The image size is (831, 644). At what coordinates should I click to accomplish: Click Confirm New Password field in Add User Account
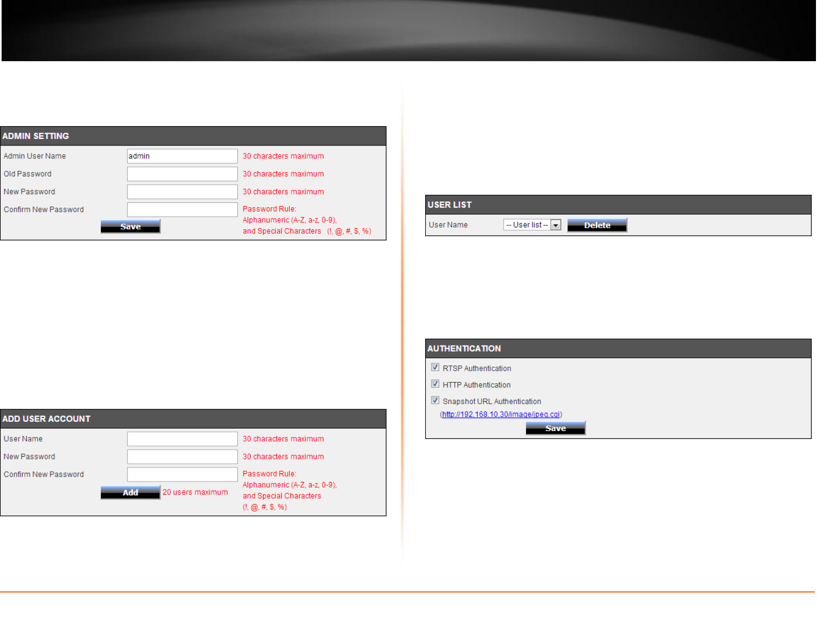[182, 474]
